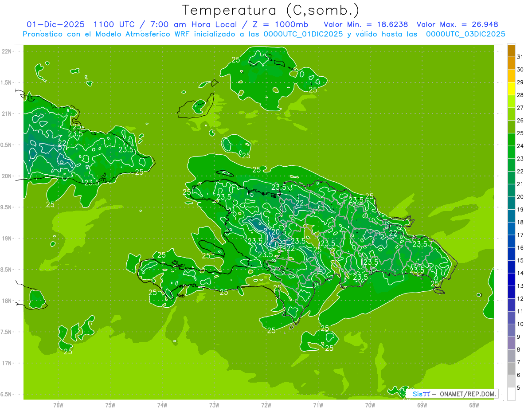The height and width of the screenshot is (411, 532).
Task: Pick the gray legend swatch between 6 and 7
Action: 511,368
